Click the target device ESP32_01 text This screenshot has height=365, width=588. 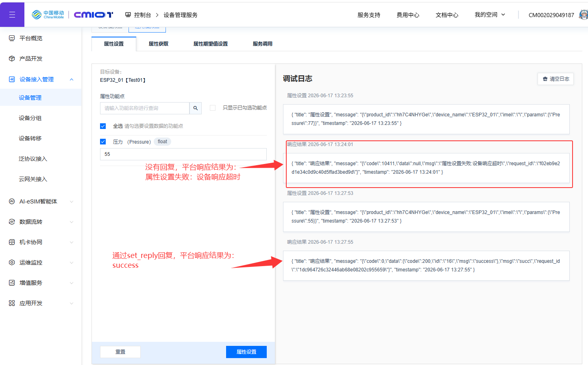pos(123,80)
